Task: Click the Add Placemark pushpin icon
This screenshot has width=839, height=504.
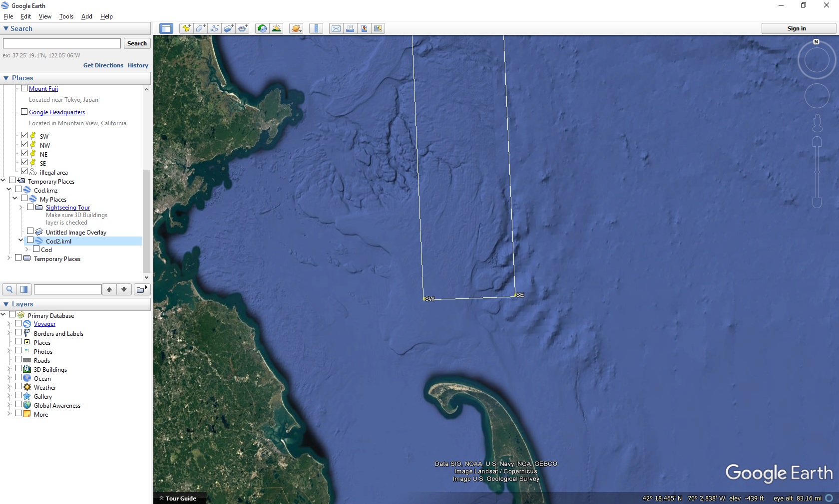Action: pyautogui.click(x=186, y=28)
